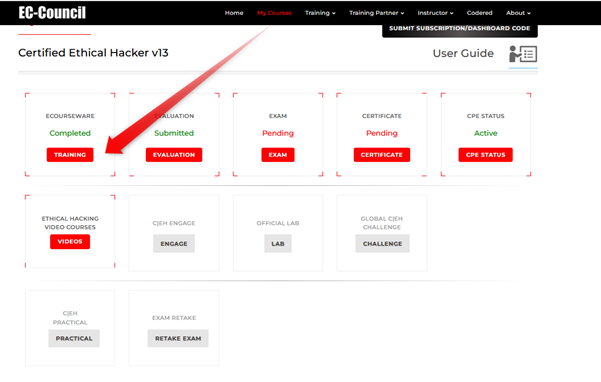Click the green Active status text
The width and height of the screenshot is (601, 382).
click(485, 133)
